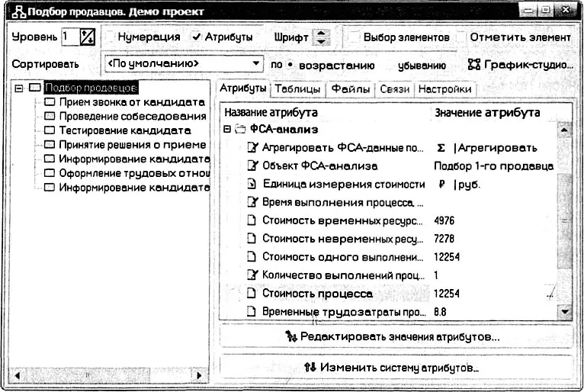
Task: Select the возрастанию sort order radio button
Action: click(x=290, y=66)
